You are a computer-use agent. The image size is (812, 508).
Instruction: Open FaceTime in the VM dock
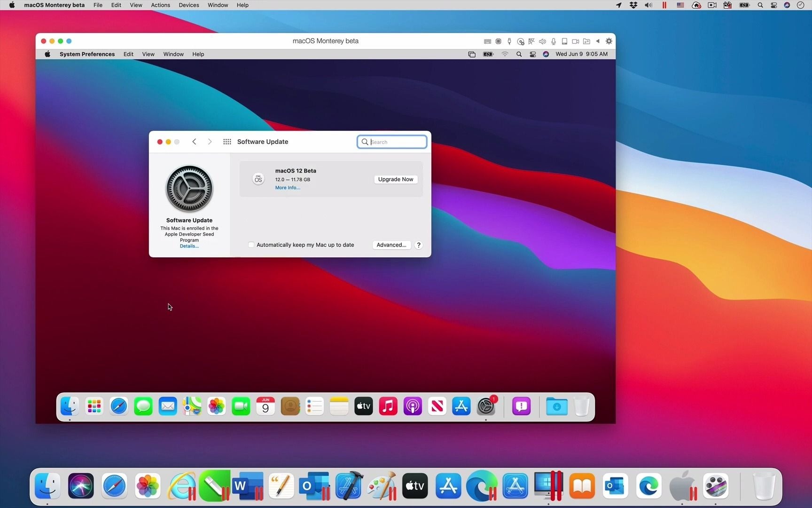tap(241, 406)
